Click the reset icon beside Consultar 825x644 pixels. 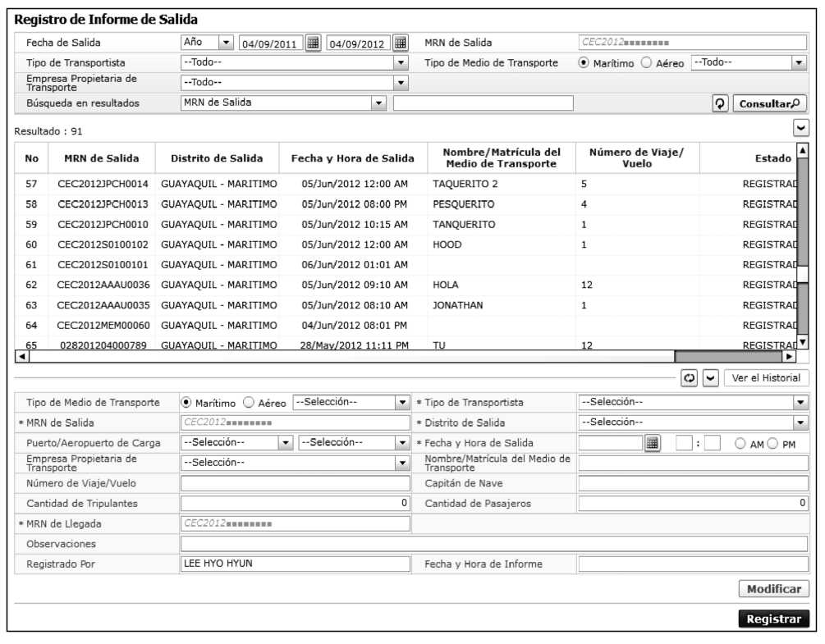pos(720,103)
